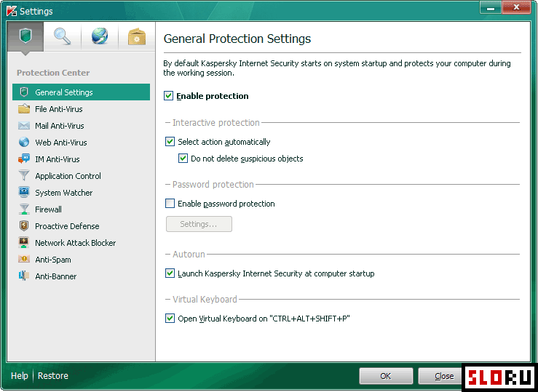Screen dimensions: 538x392
Task: Click the password Settings... button
Action: click(199, 224)
